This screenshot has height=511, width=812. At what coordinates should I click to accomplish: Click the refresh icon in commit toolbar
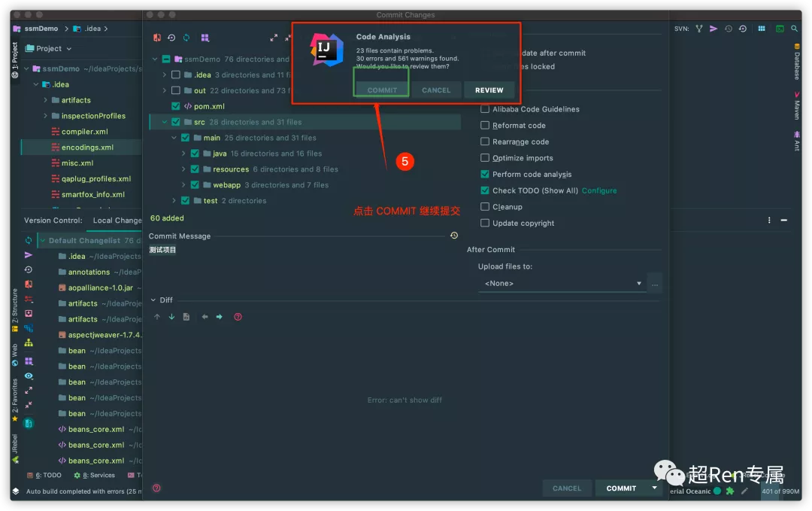[186, 38]
